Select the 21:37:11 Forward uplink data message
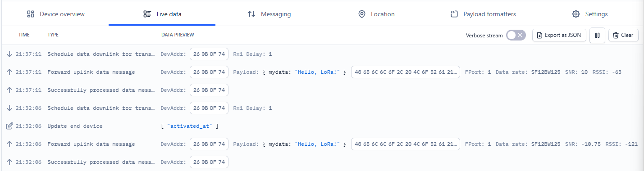 click(x=322, y=72)
